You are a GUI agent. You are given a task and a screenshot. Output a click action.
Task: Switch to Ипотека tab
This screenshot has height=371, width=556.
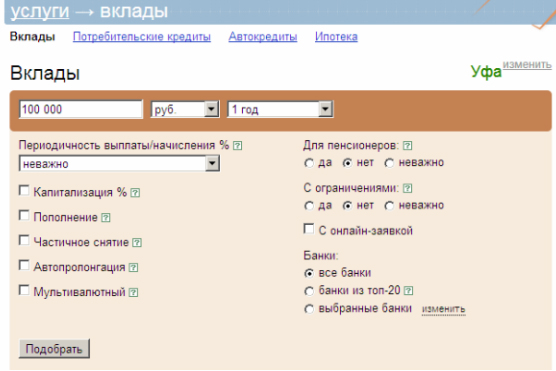(336, 37)
